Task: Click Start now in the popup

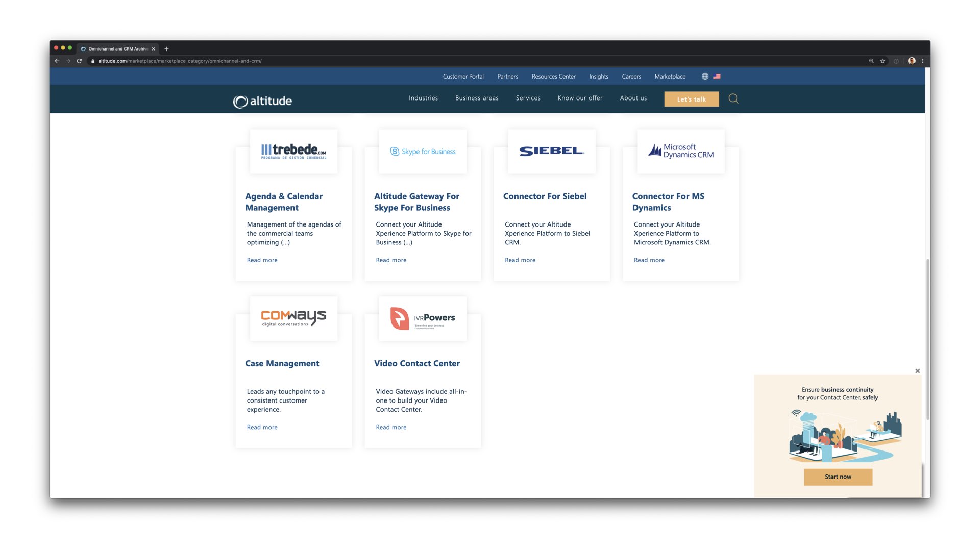Action: (838, 477)
